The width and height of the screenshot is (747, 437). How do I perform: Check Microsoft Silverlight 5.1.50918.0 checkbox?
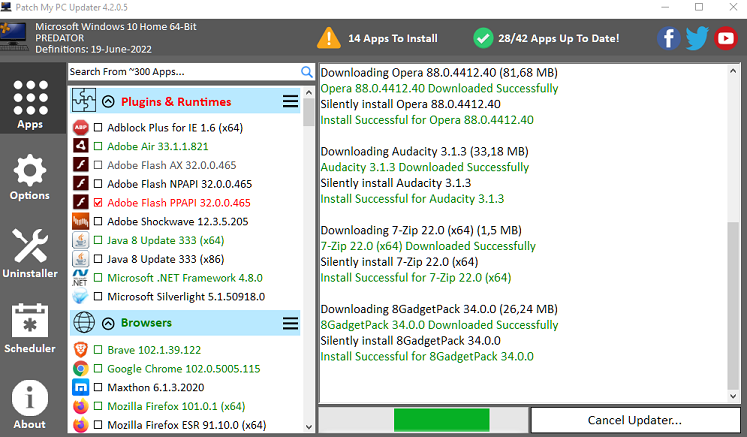click(x=98, y=296)
